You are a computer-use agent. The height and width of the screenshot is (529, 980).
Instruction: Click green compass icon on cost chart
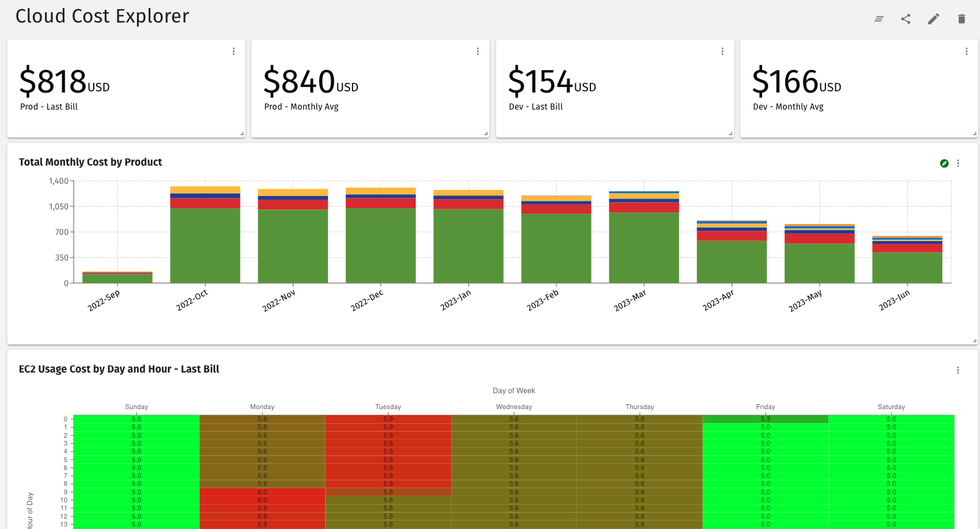point(944,163)
